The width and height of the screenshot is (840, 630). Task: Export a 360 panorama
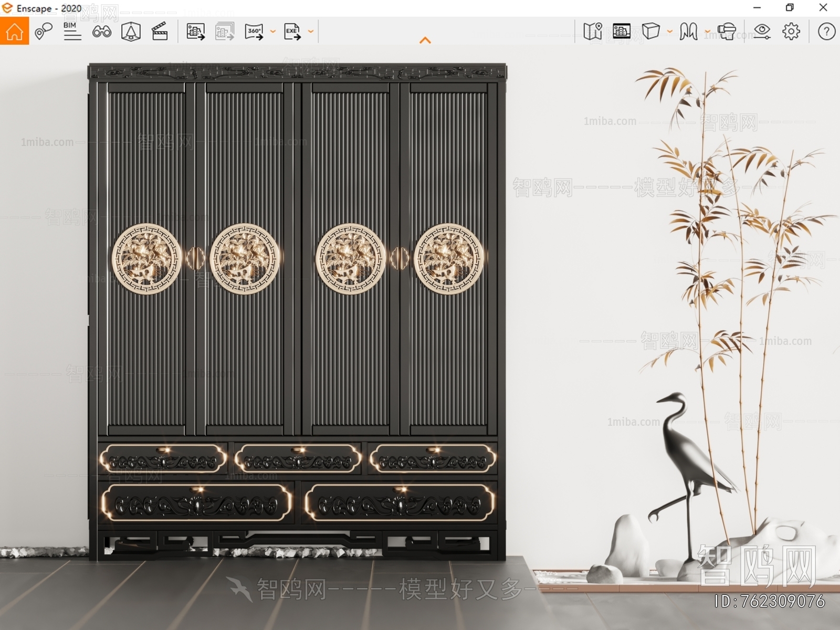pyautogui.click(x=254, y=31)
